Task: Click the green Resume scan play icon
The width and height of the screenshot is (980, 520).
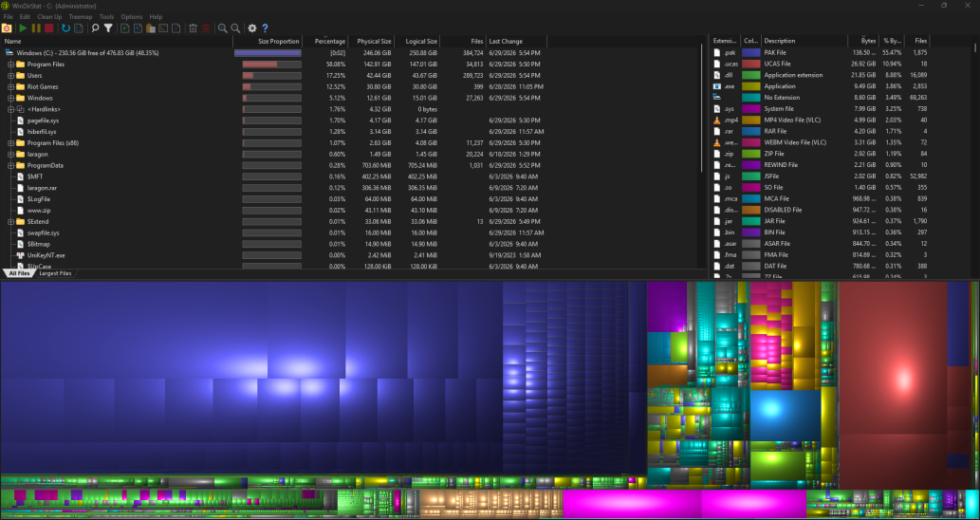Action: [23, 28]
